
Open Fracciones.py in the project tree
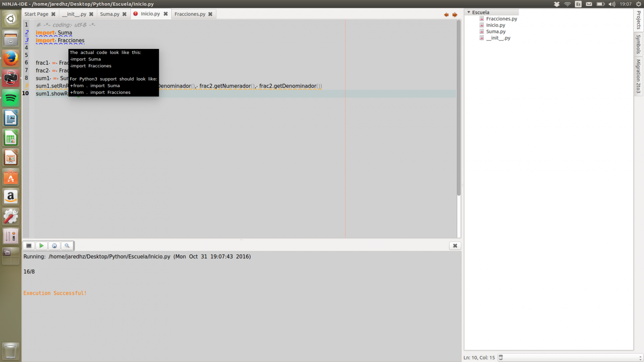501,19
